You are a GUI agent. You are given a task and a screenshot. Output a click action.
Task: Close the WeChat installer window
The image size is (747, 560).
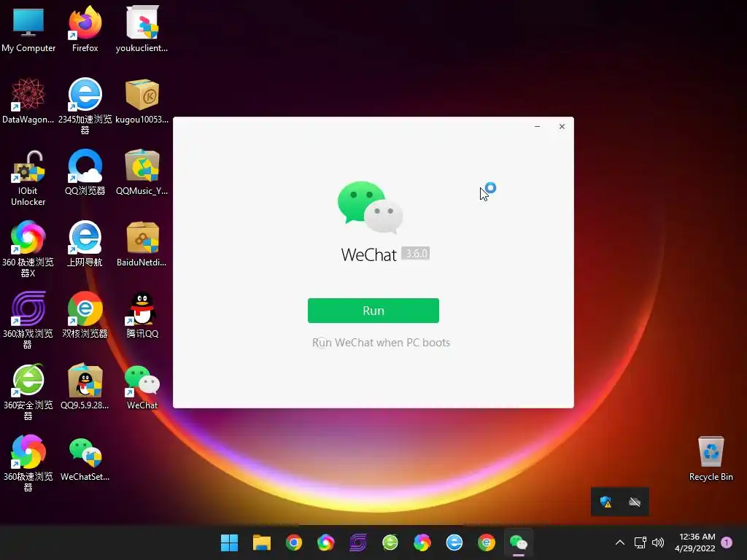(562, 126)
